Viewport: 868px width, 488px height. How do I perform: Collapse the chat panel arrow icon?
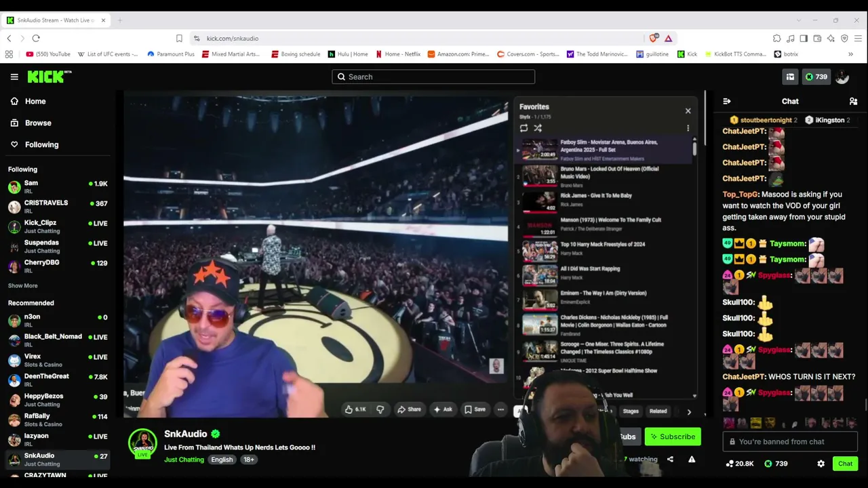[727, 101]
